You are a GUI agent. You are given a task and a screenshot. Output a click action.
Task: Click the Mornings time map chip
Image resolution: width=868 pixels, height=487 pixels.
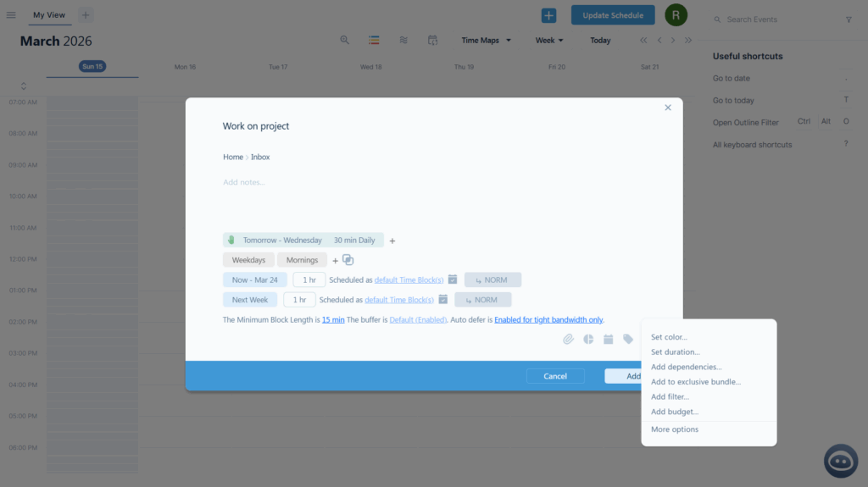[x=303, y=260]
